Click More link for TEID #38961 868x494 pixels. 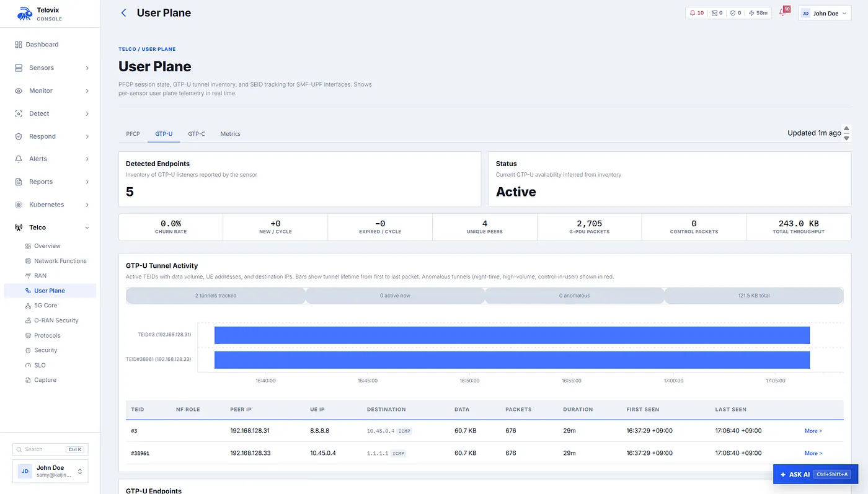[x=813, y=453]
